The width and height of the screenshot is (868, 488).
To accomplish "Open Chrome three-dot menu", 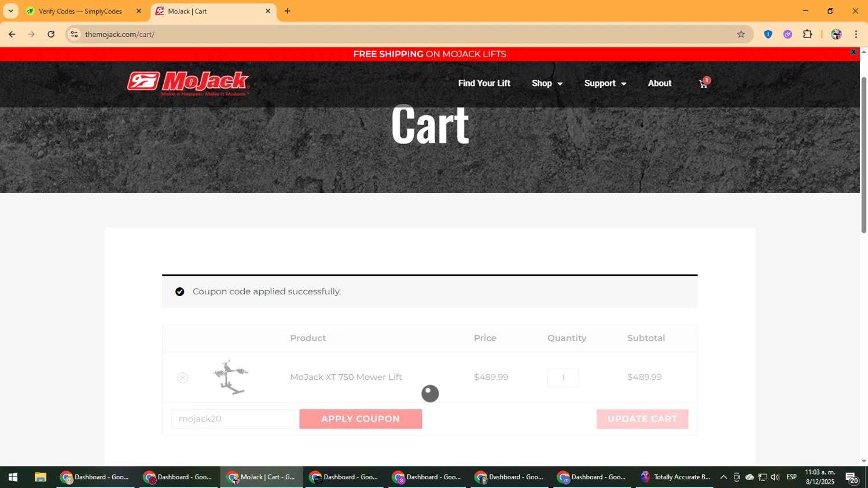I will coord(856,34).
